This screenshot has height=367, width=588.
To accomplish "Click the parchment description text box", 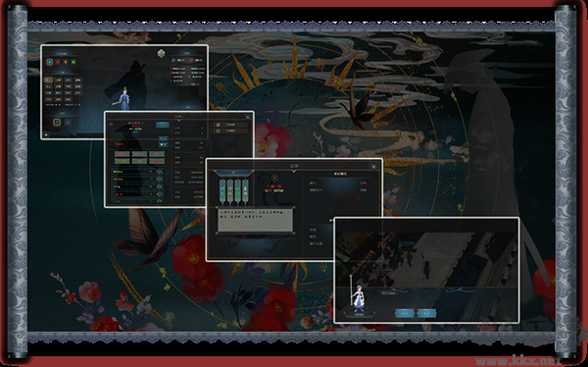I will (x=255, y=220).
